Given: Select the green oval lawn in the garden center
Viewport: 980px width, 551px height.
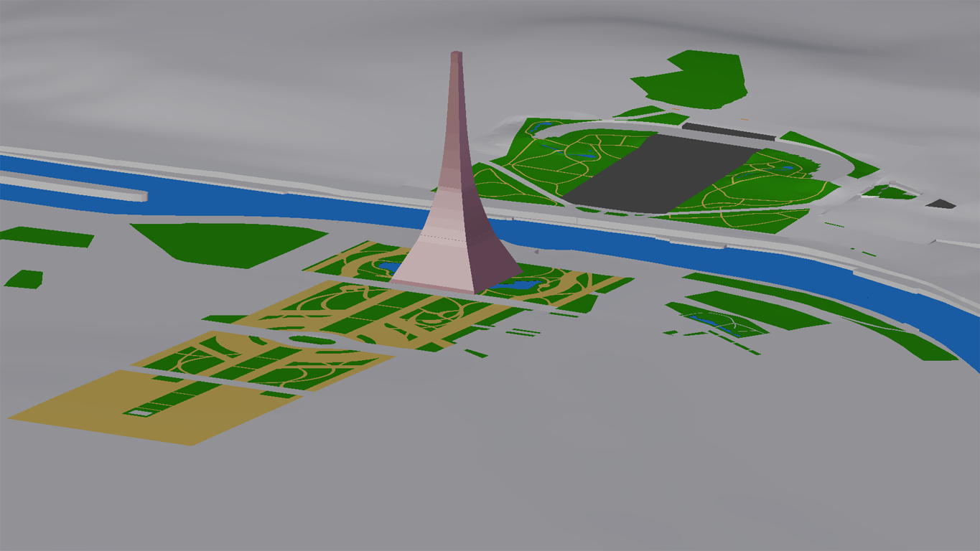Looking at the screenshot, I should tap(312, 340).
